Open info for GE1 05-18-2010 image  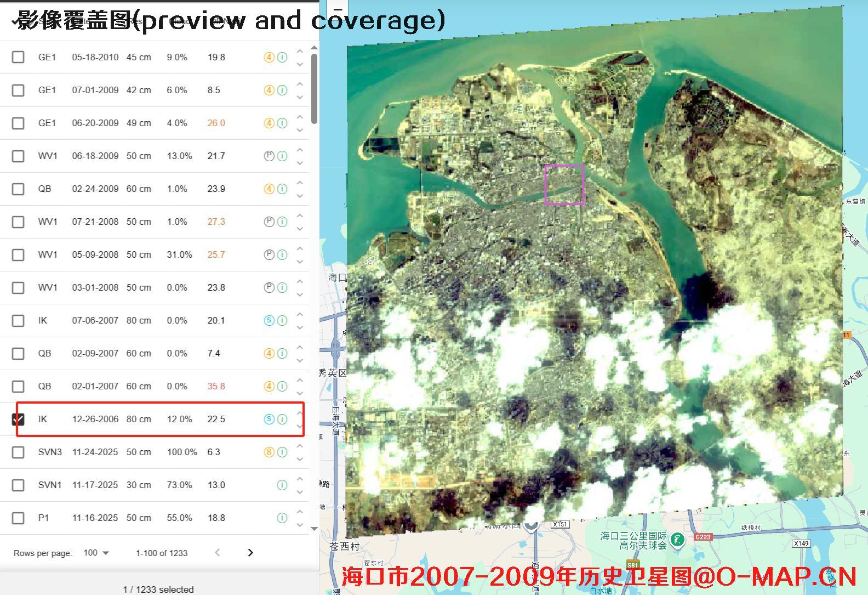[282, 57]
